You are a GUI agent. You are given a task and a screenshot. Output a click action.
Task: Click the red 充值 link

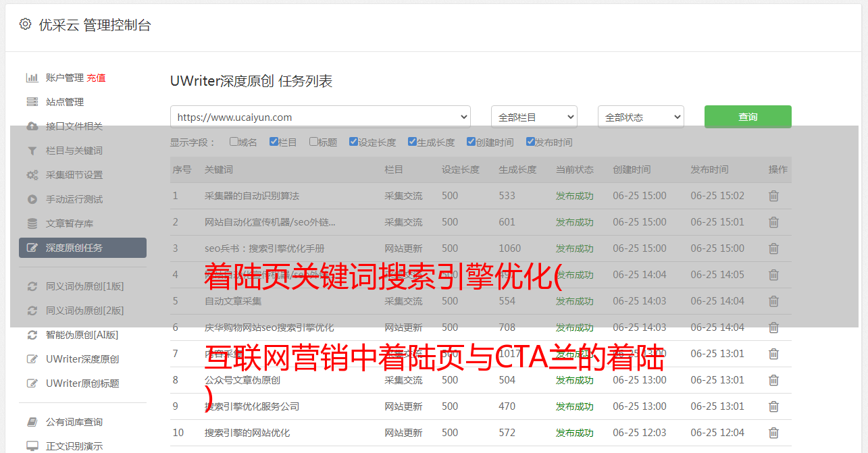point(96,78)
